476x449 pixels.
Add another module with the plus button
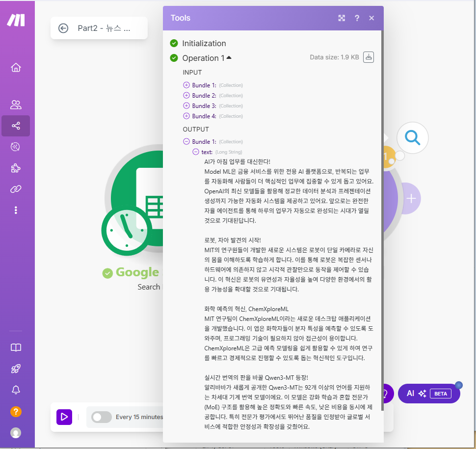pyautogui.click(x=411, y=199)
